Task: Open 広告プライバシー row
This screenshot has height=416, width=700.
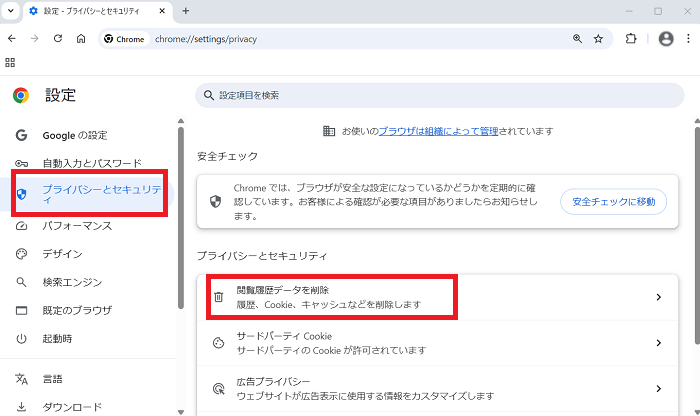Action: 438,388
